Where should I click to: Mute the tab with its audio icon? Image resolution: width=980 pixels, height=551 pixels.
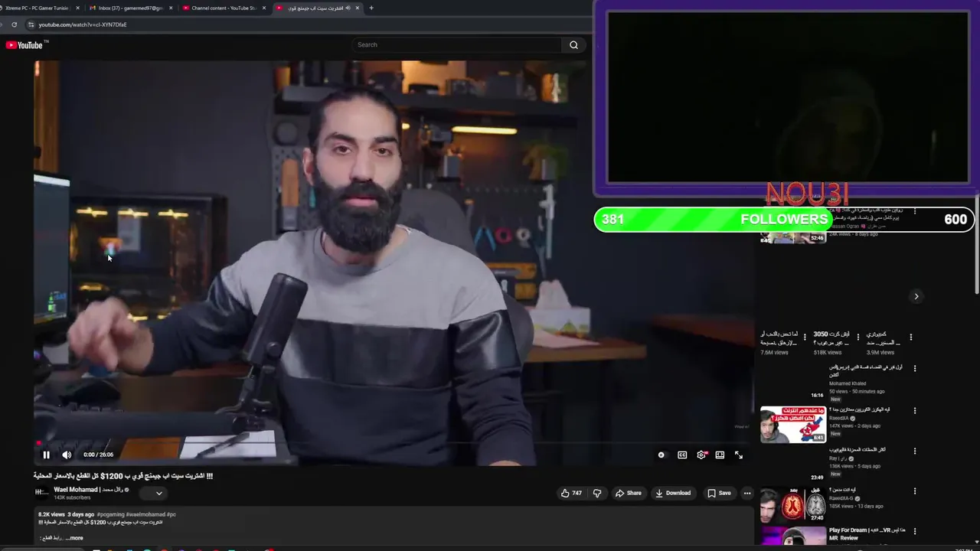pos(348,8)
